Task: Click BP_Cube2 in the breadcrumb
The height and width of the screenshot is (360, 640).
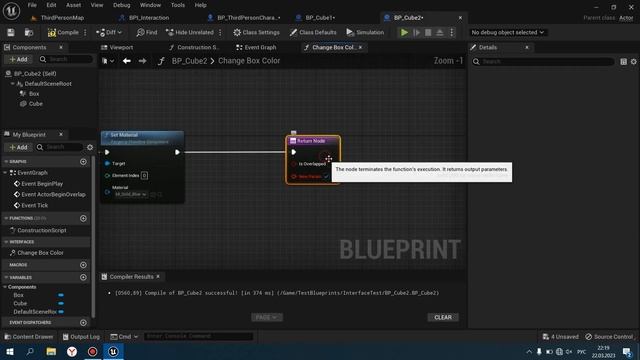Action: (189, 61)
